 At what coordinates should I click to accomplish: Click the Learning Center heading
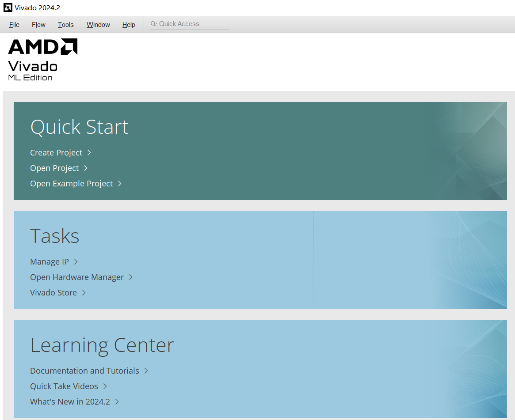102,345
